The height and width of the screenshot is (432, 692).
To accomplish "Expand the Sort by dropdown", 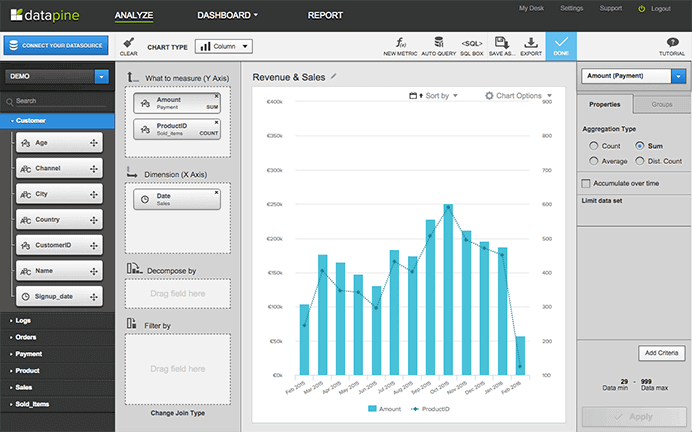I will click(434, 96).
